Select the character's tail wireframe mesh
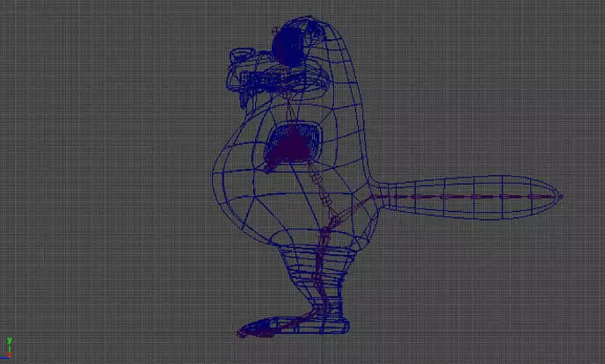Screen dimensions: 605x364 [x=469, y=197]
